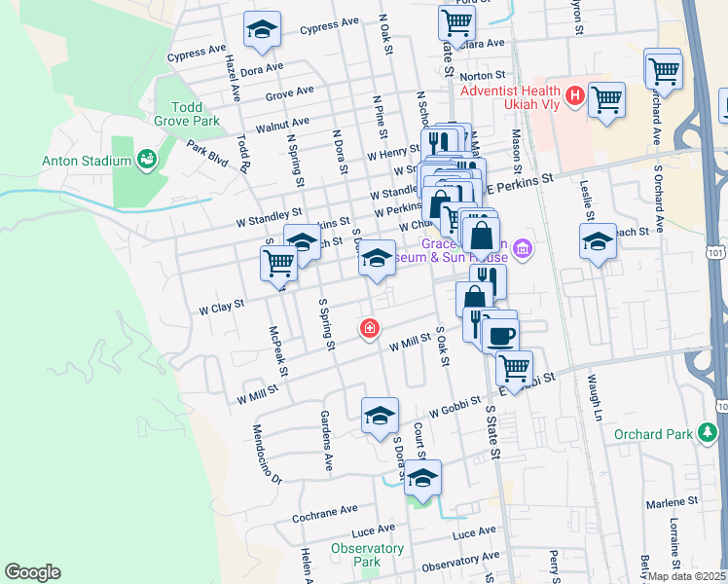
Task: Click the Orchard Park tree icon
Action: click(x=708, y=433)
